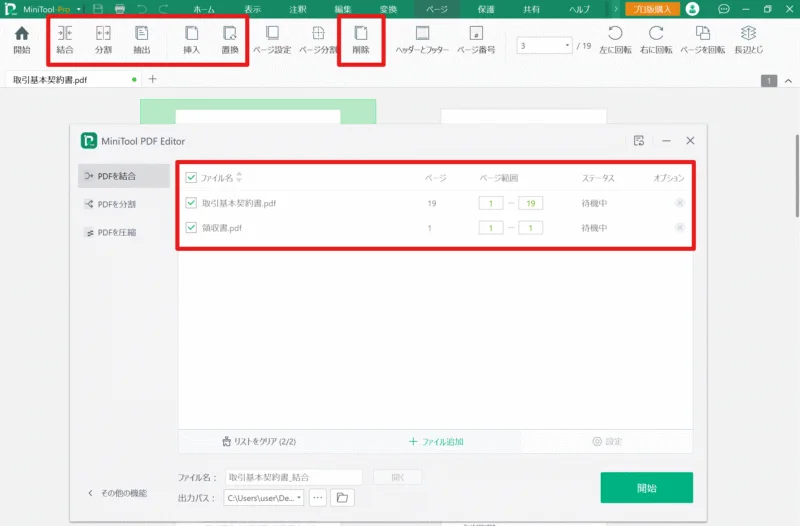Open the ページ分割 tool
This screenshot has height=526, width=800.
pyautogui.click(x=318, y=40)
